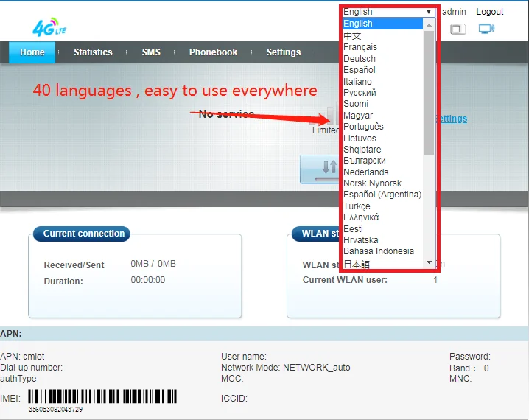Click the language list scrollbar thumb

429,93
